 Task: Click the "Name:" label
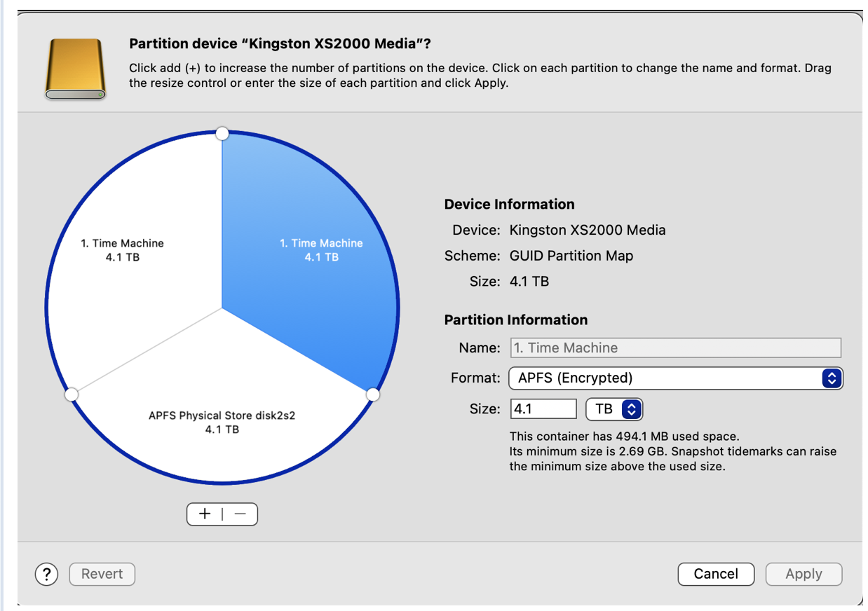pyautogui.click(x=480, y=348)
